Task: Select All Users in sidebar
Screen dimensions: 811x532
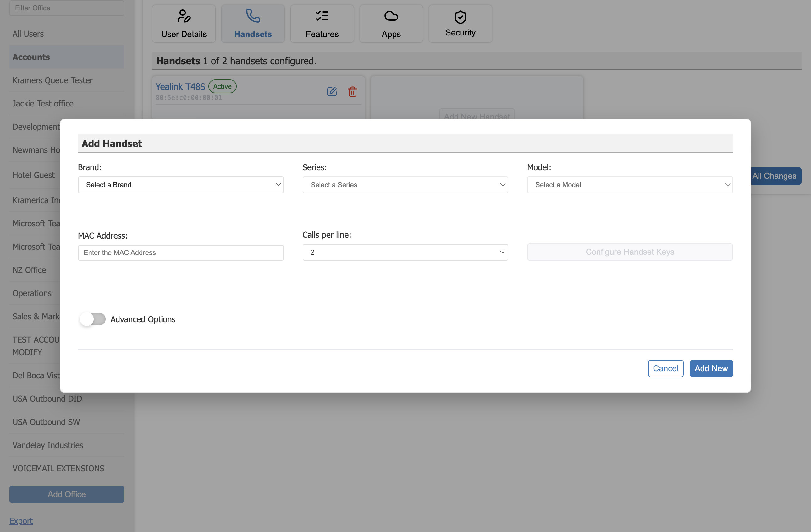Action: click(67, 34)
